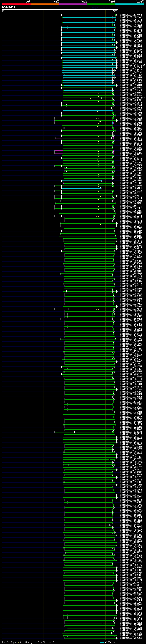Select hit UniRef100_Q941H8
The image size is (146, 644).
(x=131, y=213)
